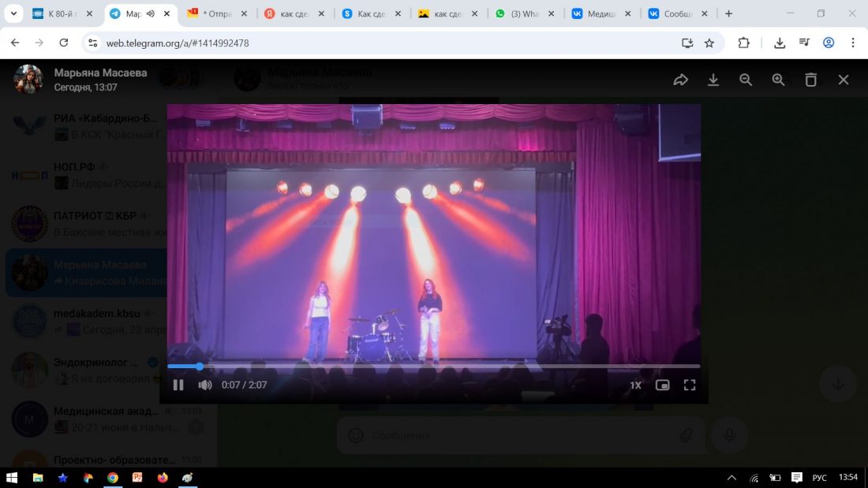Delete the video using trash icon
Viewport: 868px width, 488px height.
point(810,80)
